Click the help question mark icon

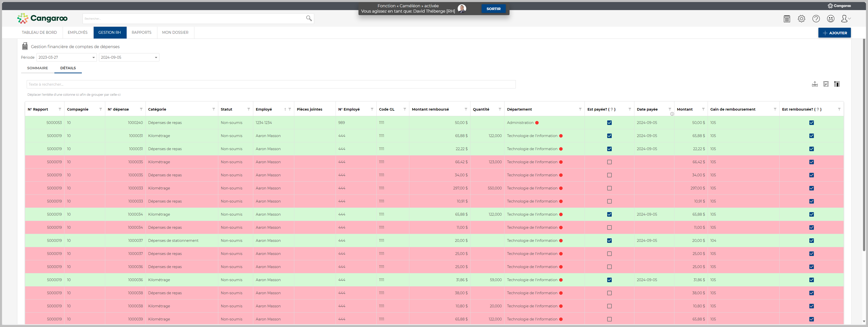pos(816,19)
